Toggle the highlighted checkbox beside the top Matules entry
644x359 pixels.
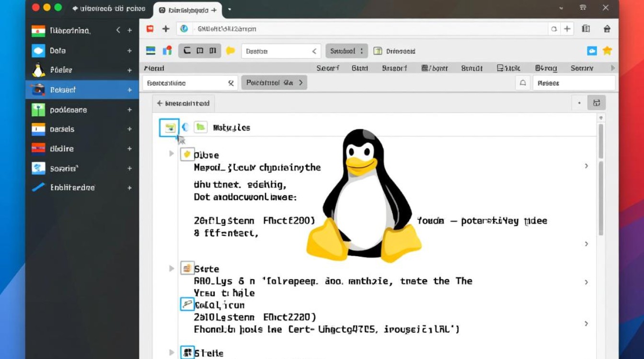(x=169, y=127)
